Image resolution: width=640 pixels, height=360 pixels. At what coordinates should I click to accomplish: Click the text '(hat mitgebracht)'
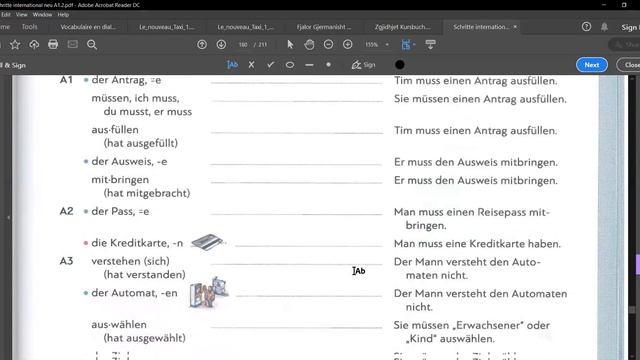[x=147, y=193]
